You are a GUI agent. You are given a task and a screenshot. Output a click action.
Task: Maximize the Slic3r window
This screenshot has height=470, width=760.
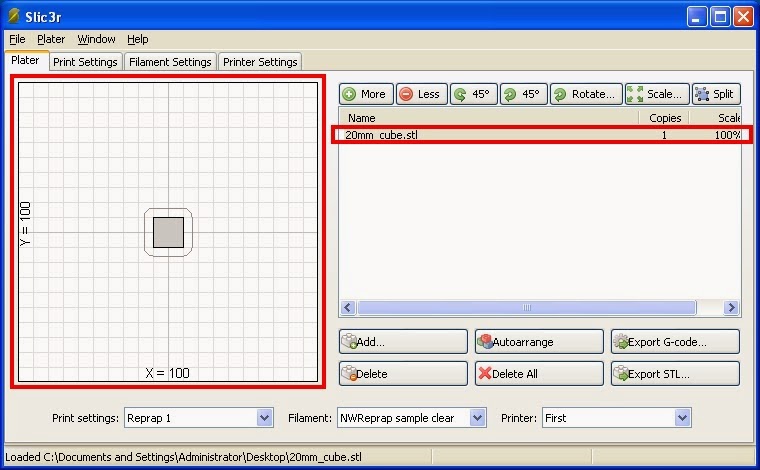[x=720, y=17]
